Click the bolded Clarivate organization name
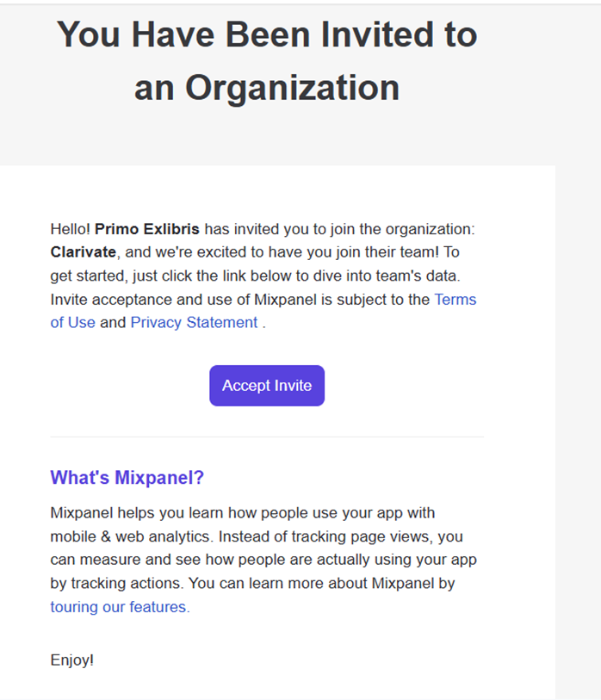The width and height of the screenshot is (601, 700). 80,252
